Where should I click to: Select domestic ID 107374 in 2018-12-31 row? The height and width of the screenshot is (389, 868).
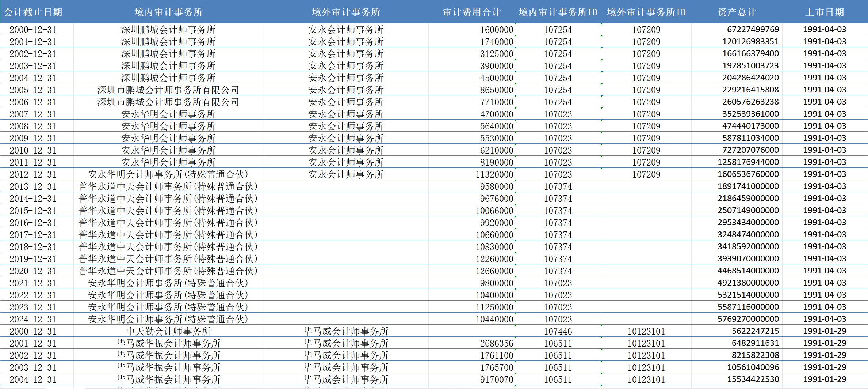point(558,247)
